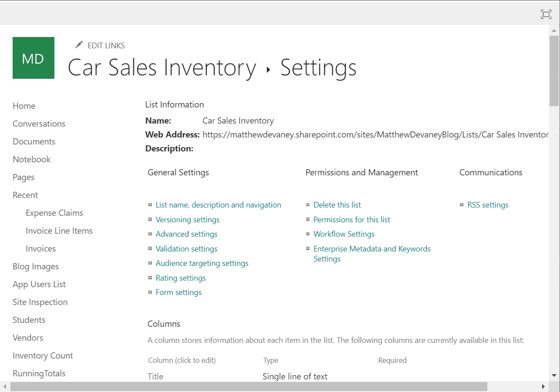Click the scrollbar up arrow
The width and height of the screenshot is (560, 392).
coord(554,30)
